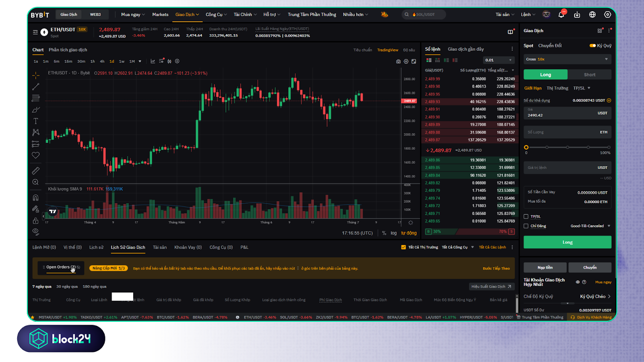Enable magnet mode on chart toolbar
Viewport: 644px width, 362px height.
coord(36,197)
